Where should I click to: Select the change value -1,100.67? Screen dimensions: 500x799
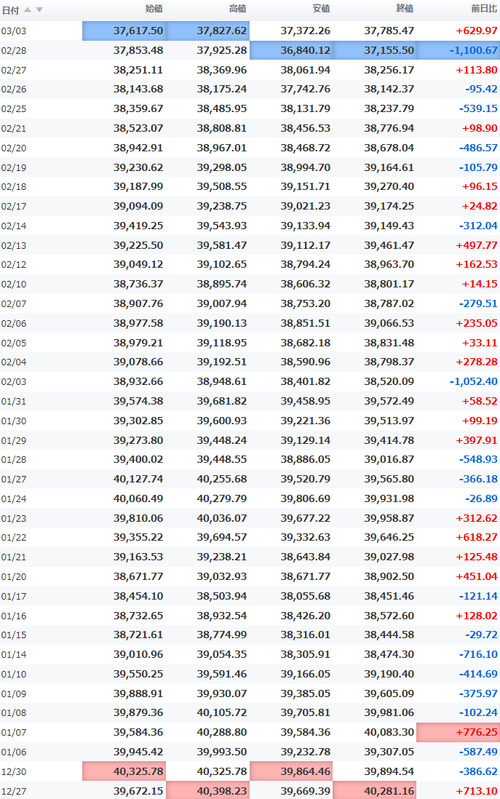coord(458,50)
